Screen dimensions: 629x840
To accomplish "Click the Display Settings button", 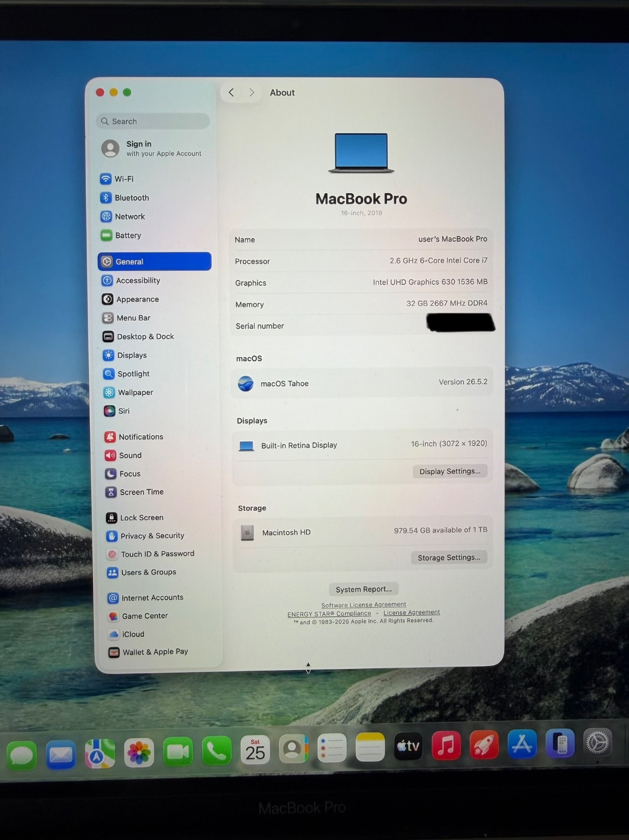I will coord(450,471).
